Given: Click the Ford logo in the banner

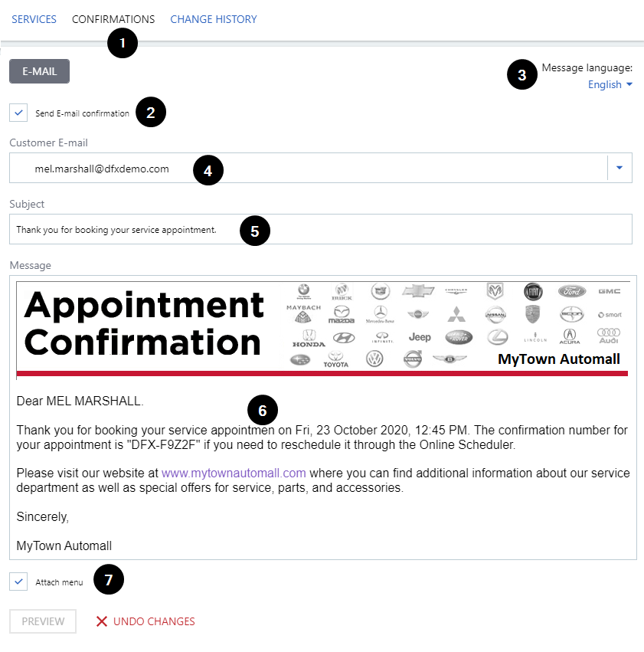Looking at the screenshot, I should tap(571, 291).
